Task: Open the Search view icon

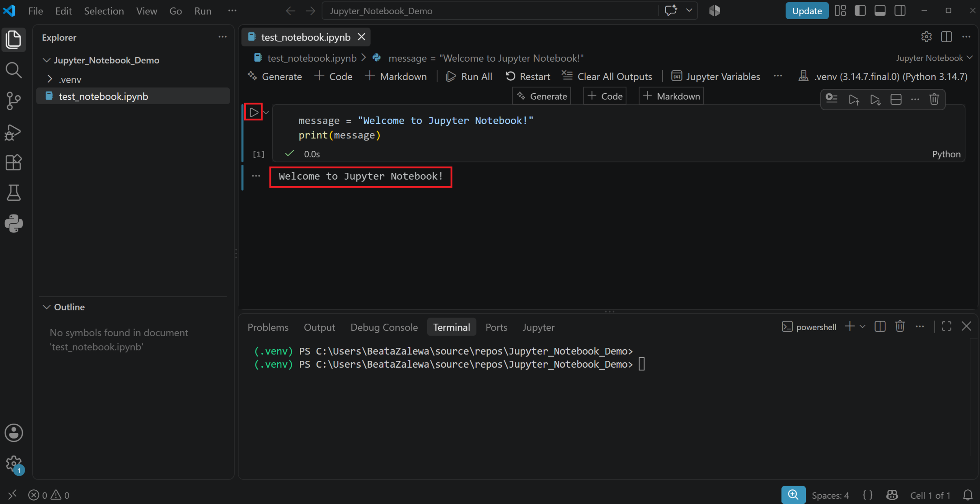Action: (x=13, y=70)
